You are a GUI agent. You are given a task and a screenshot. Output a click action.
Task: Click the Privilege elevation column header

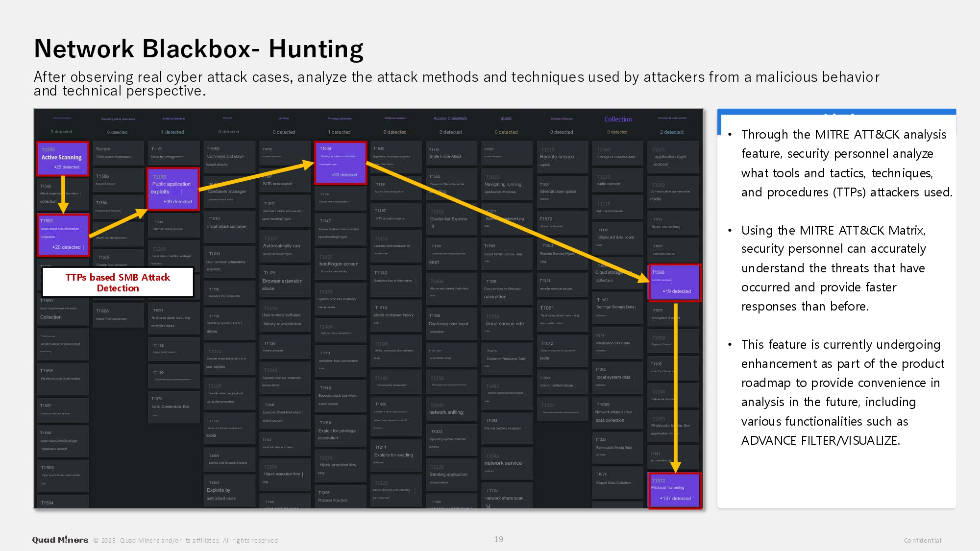coord(340,119)
